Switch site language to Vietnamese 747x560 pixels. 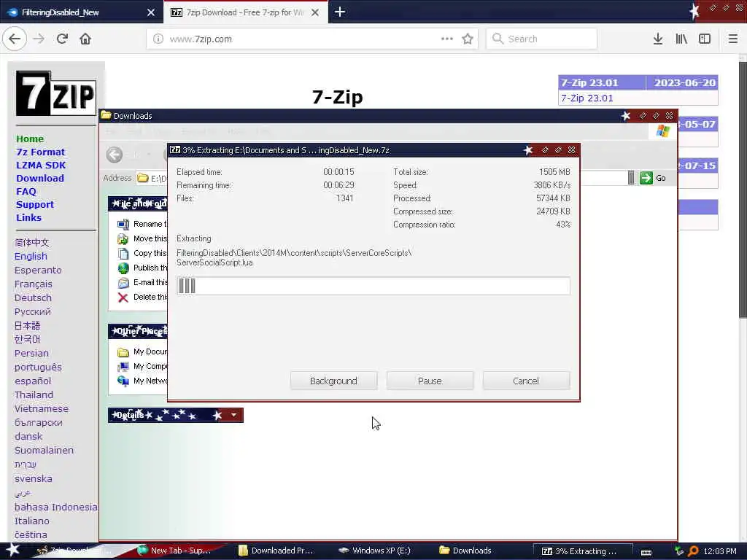pyautogui.click(x=41, y=408)
